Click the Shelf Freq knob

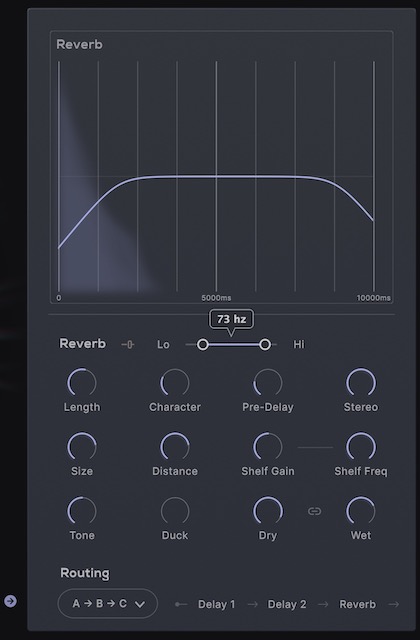361,447
